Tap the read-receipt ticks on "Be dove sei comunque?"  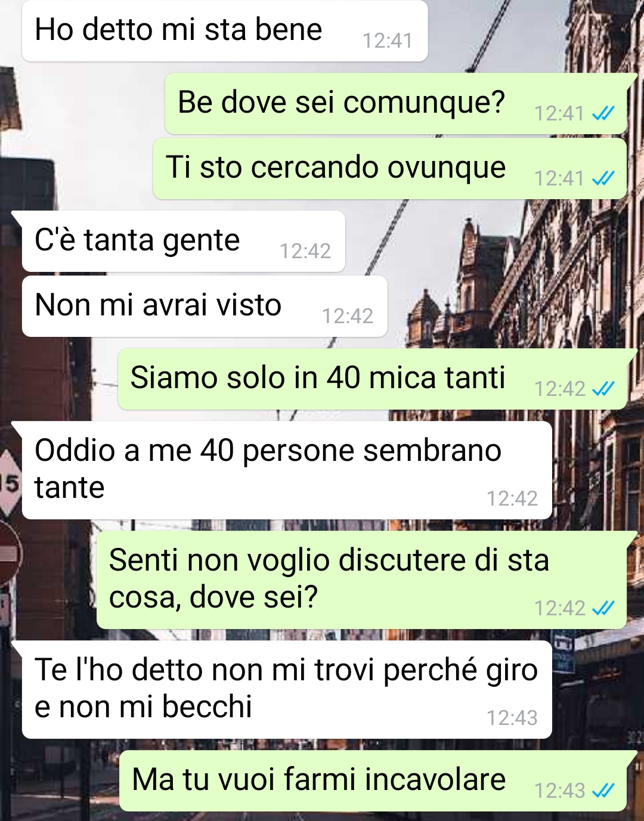pyautogui.click(x=603, y=113)
